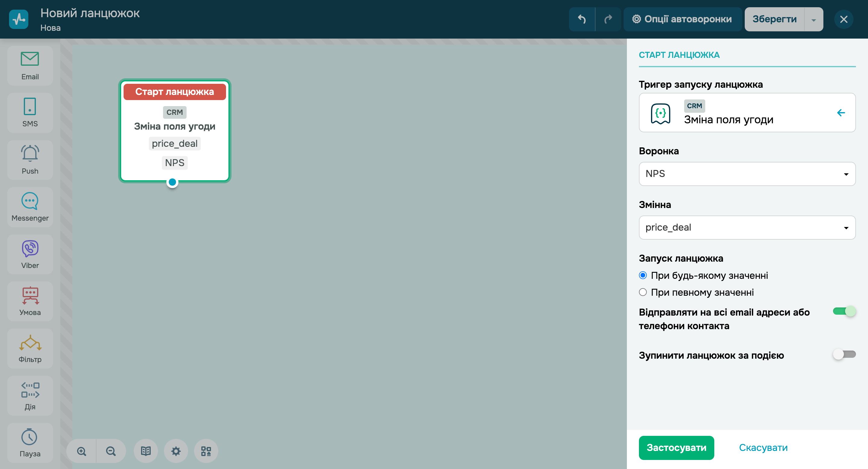Click the Скасувати link
Viewport: 868px width, 469px height.
(x=763, y=447)
